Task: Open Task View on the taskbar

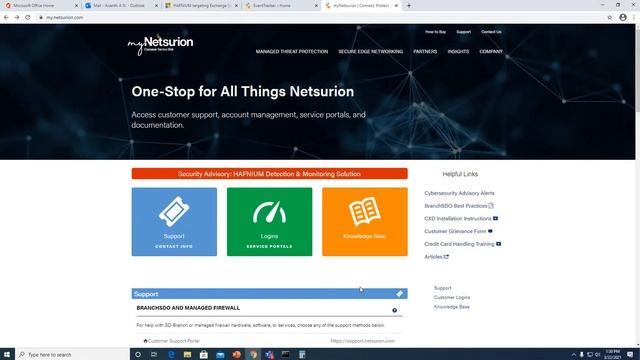Action: point(154,354)
